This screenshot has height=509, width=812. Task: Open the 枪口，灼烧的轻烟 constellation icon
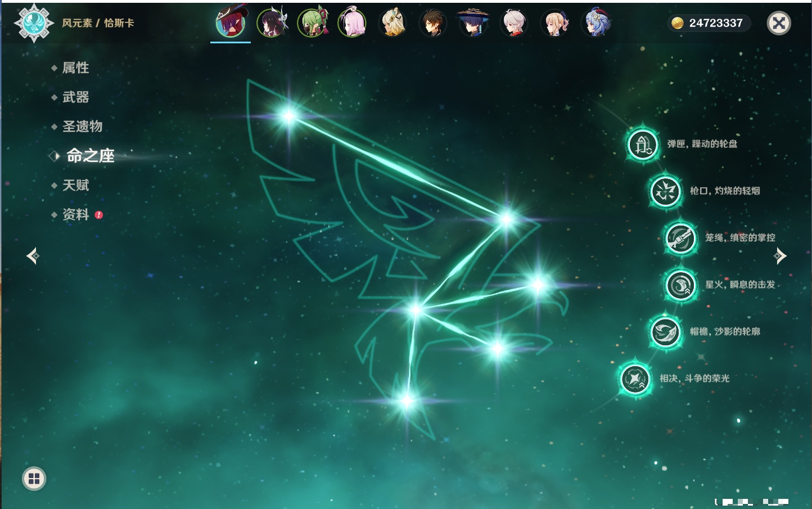click(665, 191)
